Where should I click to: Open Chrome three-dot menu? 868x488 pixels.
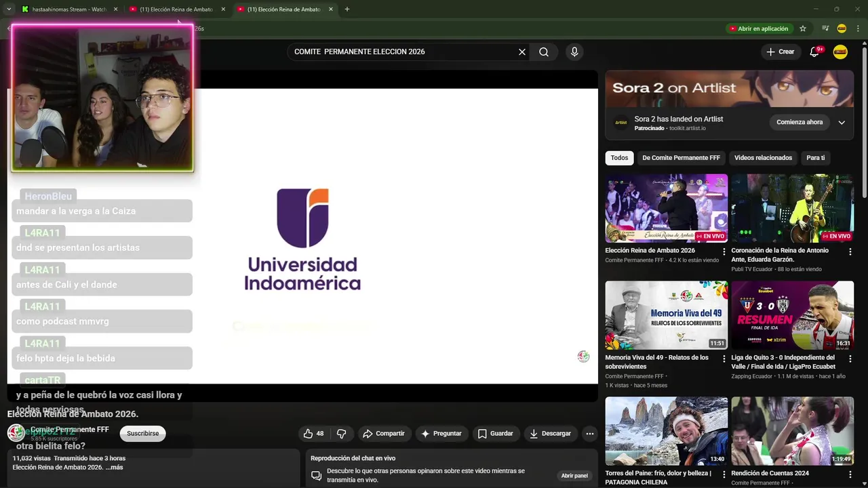[x=858, y=28]
